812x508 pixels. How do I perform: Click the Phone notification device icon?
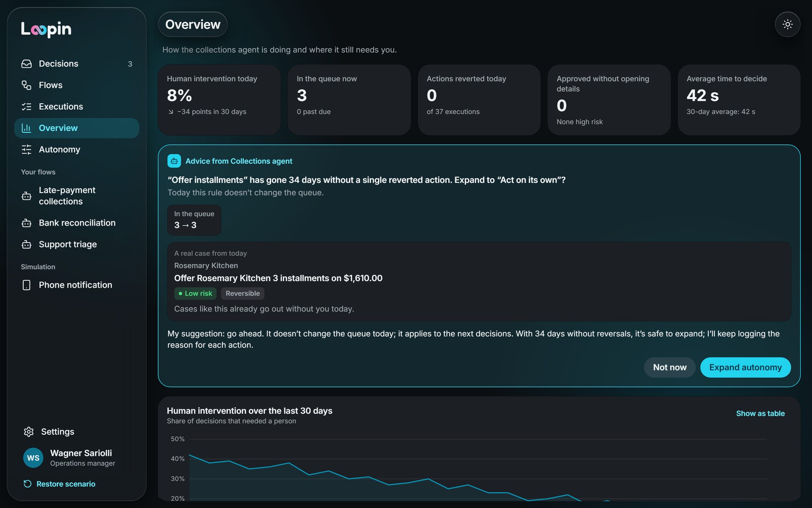(x=27, y=285)
